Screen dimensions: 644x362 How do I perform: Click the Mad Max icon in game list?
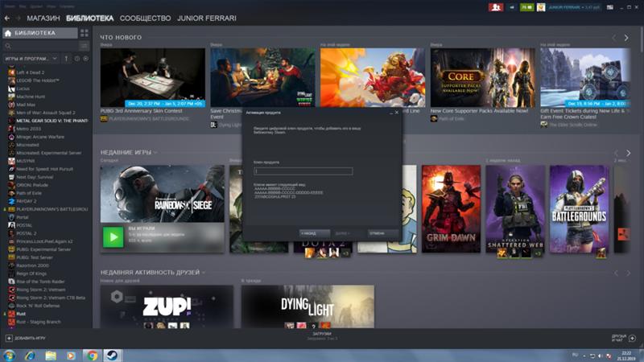[11, 105]
